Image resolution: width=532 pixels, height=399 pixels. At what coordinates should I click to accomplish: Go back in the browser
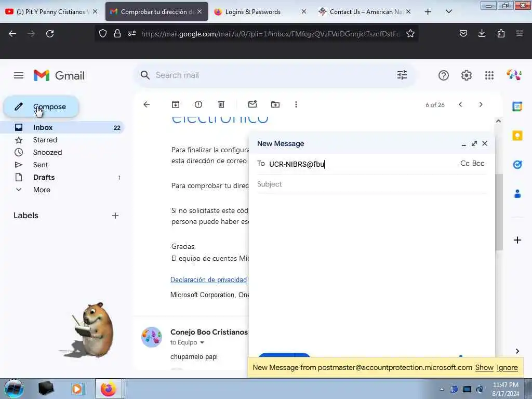pos(12,34)
